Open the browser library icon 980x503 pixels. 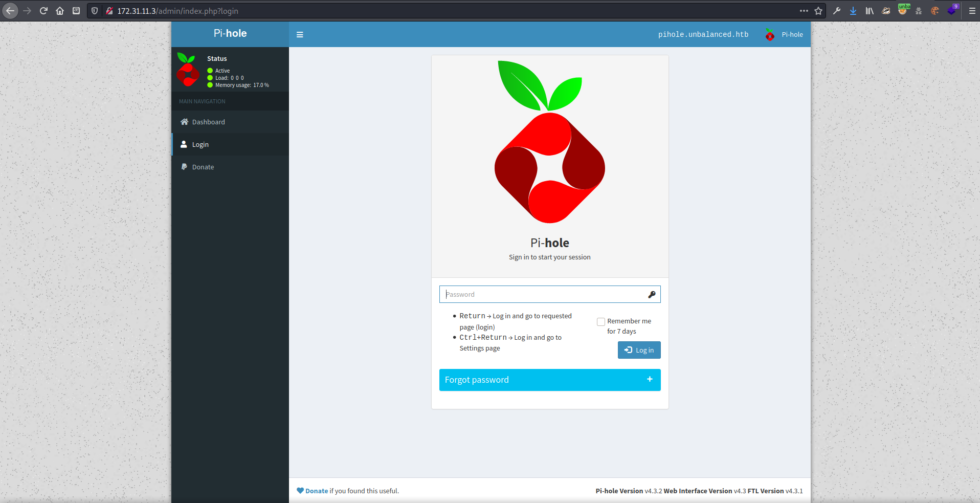click(870, 11)
